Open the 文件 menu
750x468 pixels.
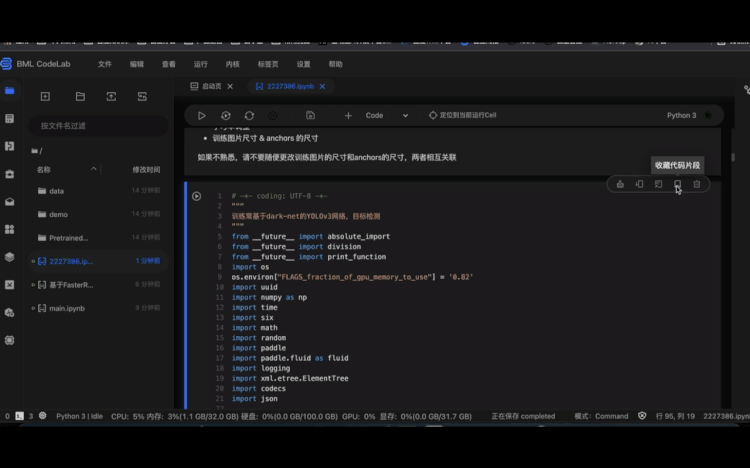click(105, 64)
